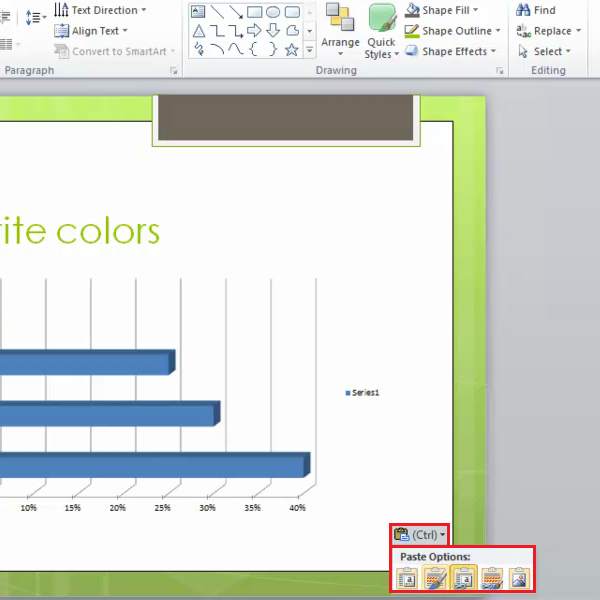Select the shortest blue chart bar

(x=88, y=362)
